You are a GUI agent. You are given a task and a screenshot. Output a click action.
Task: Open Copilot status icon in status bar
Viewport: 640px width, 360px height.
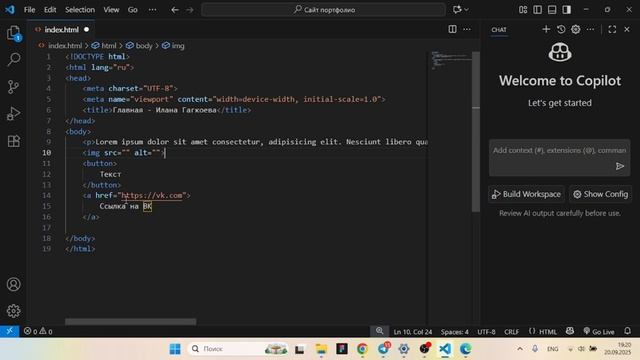[x=570, y=331]
